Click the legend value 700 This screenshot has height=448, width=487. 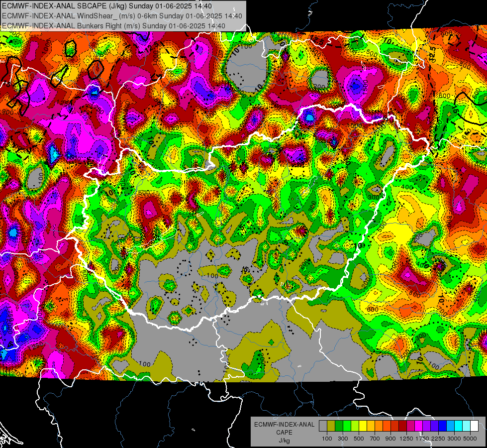375,439
